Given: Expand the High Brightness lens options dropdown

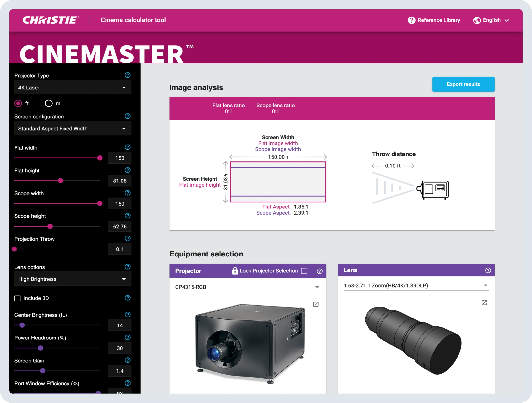Looking at the screenshot, I should pyautogui.click(x=73, y=279).
